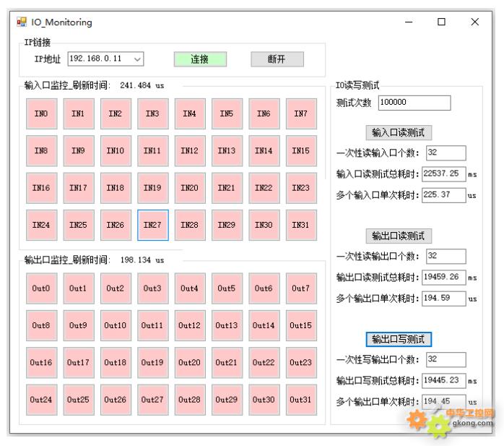Viewport: 504px width, 446px height.
Task: Start the 输出口读测试 output read test
Action: pos(401,236)
